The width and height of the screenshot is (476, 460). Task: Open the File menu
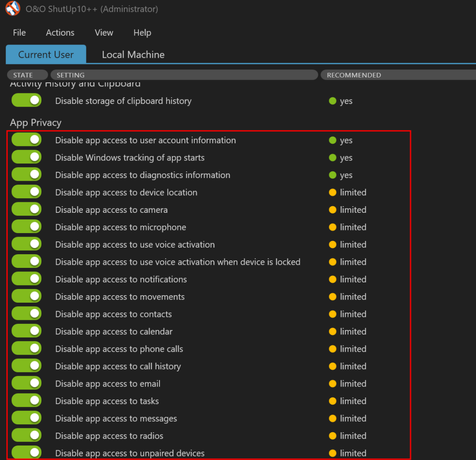click(19, 33)
